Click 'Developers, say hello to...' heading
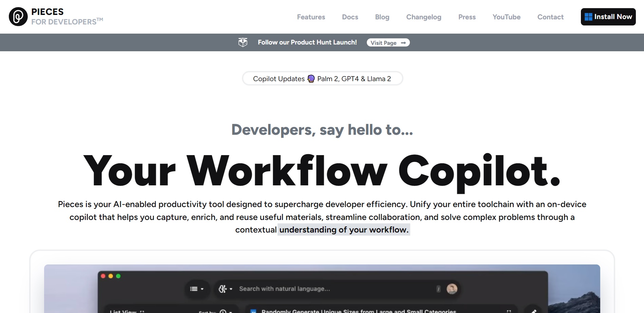Viewport: 644px width, 313px height. [322, 130]
